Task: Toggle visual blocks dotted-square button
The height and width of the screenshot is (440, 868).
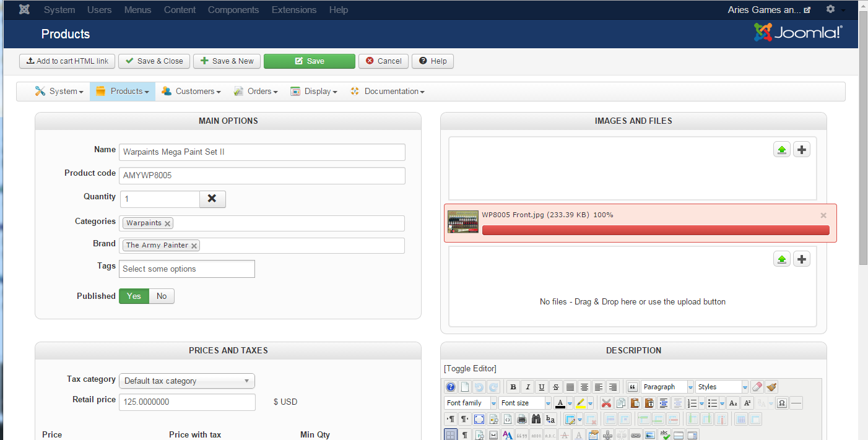Action: click(451, 435)
